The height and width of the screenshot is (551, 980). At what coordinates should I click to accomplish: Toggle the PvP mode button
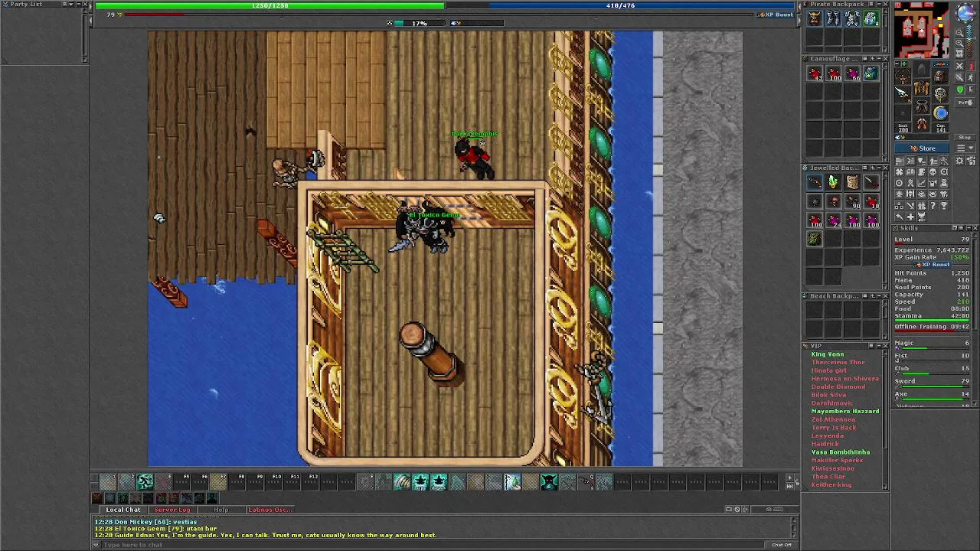pos(965,103)
